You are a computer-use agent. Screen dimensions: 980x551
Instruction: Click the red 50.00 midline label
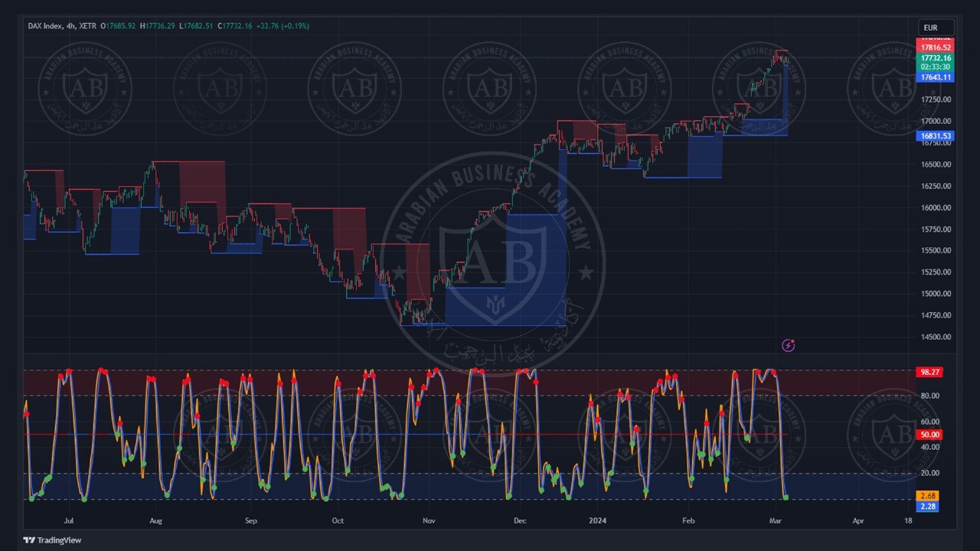tap(929, 435)
